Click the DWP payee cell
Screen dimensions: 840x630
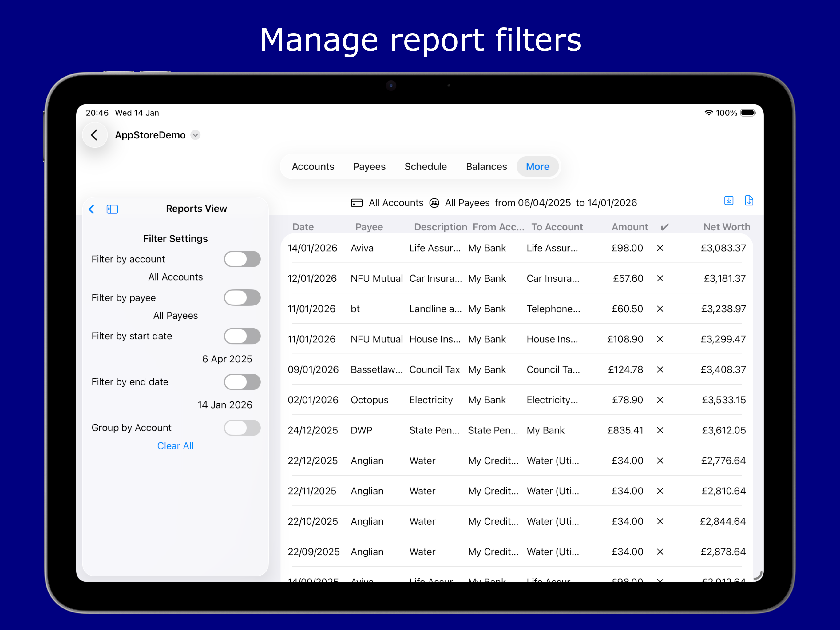362,431
